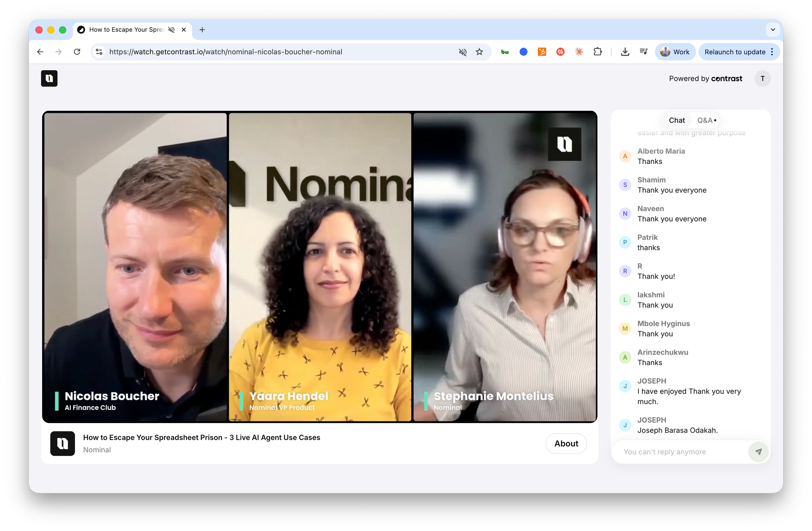
Task: Unmute site audio from address bar icon
Action: (x=462, y=52)
